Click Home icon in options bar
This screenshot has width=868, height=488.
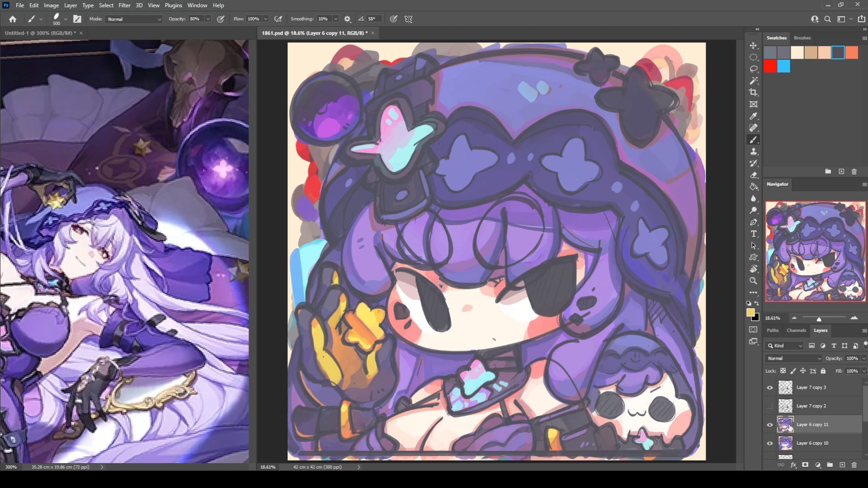click(13, 19)
